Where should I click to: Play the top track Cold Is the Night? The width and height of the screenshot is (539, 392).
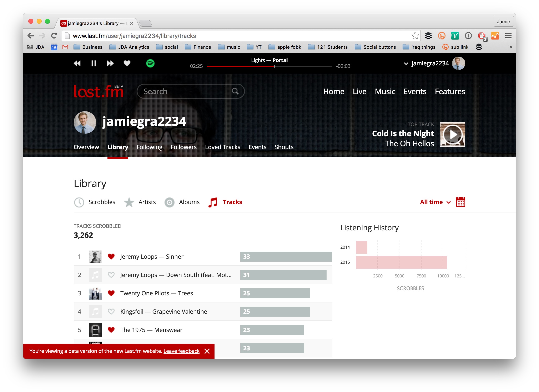click(453, 135)
